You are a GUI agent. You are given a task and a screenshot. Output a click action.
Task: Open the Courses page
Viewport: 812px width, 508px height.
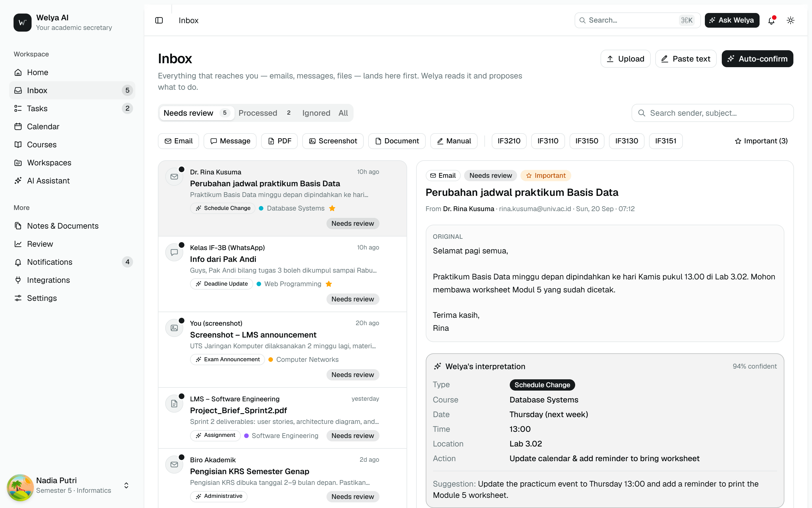[x=72, y=144]
